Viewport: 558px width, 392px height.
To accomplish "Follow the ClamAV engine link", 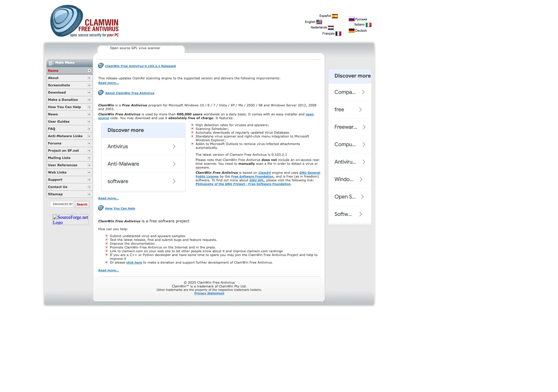I will coord(264,173).
